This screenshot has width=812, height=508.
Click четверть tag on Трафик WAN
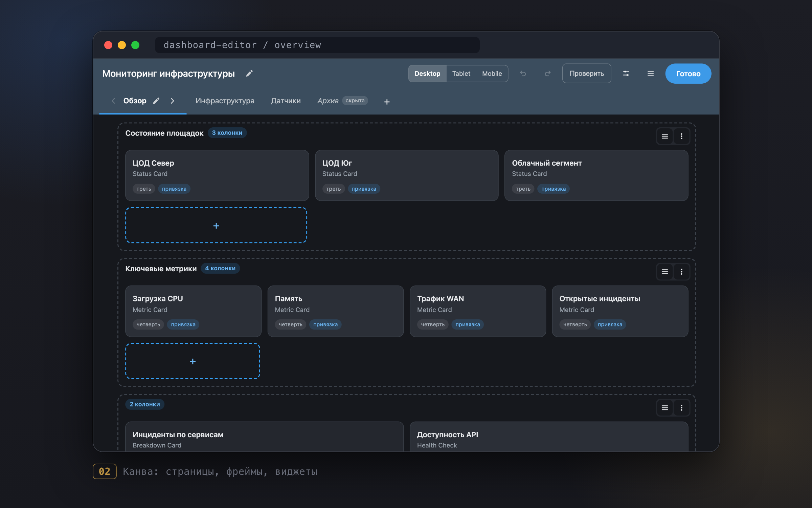tap(433, 324)
